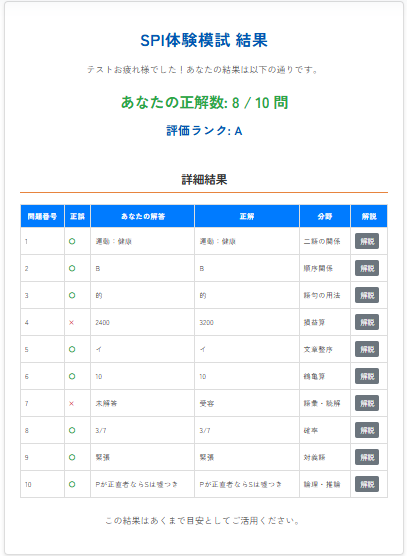Click the SPI体験模試 結果 title heading
This screenshot has width=407, height=556.
click(204, 40)
